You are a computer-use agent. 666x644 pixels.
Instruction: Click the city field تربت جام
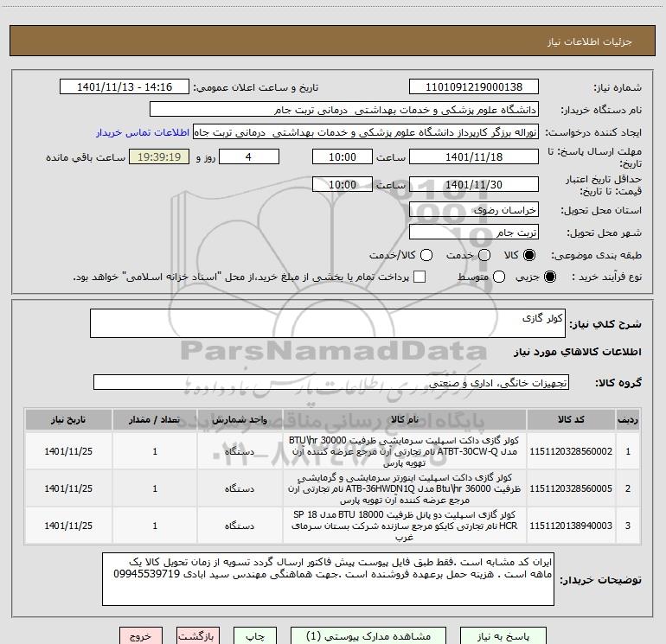point(474,233)
